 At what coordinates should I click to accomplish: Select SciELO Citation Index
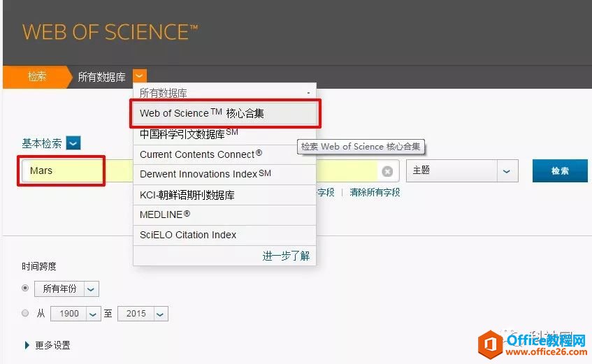click(224, 235)
